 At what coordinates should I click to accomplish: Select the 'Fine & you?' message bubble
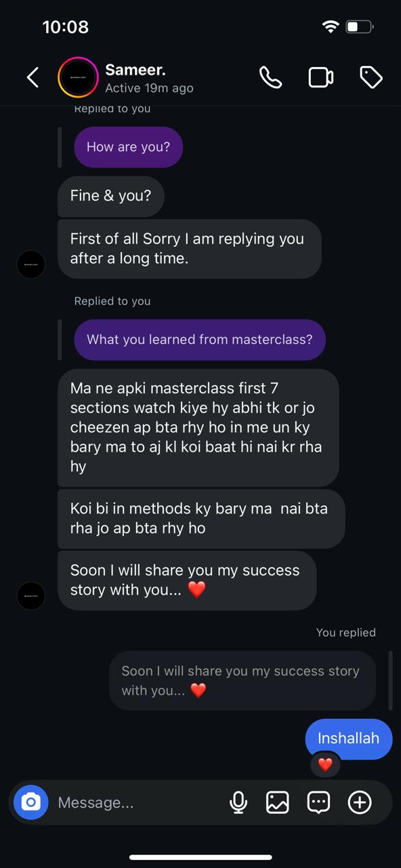point(111,196)
